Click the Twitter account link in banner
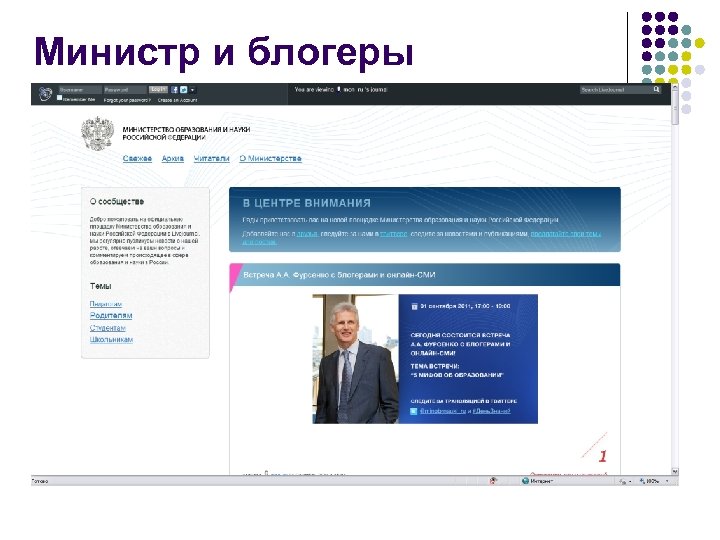 (443, 411)
